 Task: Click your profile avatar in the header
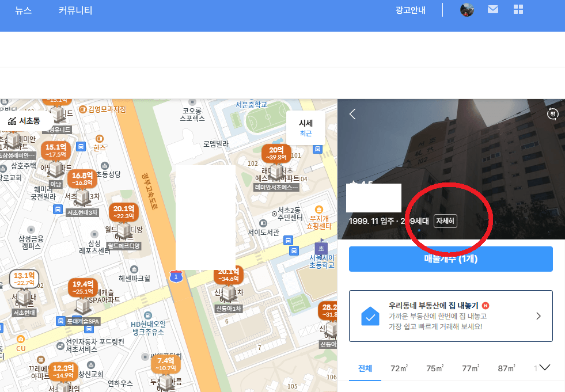coord(467,10)
